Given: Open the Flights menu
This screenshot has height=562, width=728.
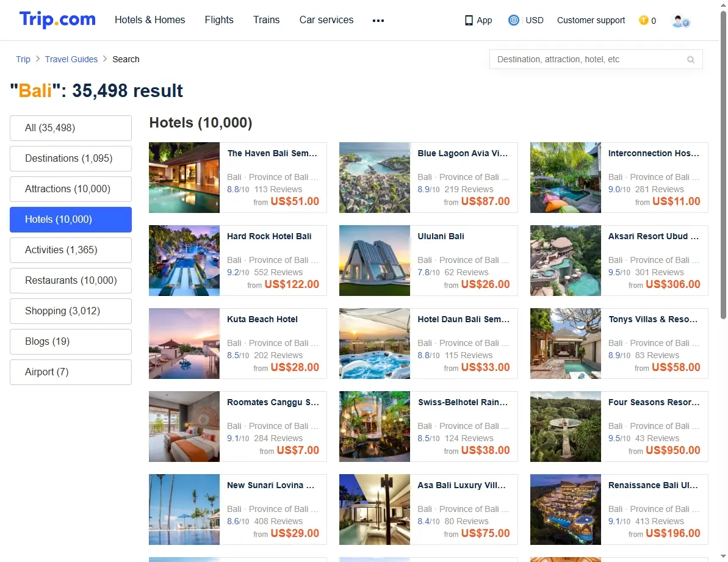Looking at the screenshot, I should point(219,20).
